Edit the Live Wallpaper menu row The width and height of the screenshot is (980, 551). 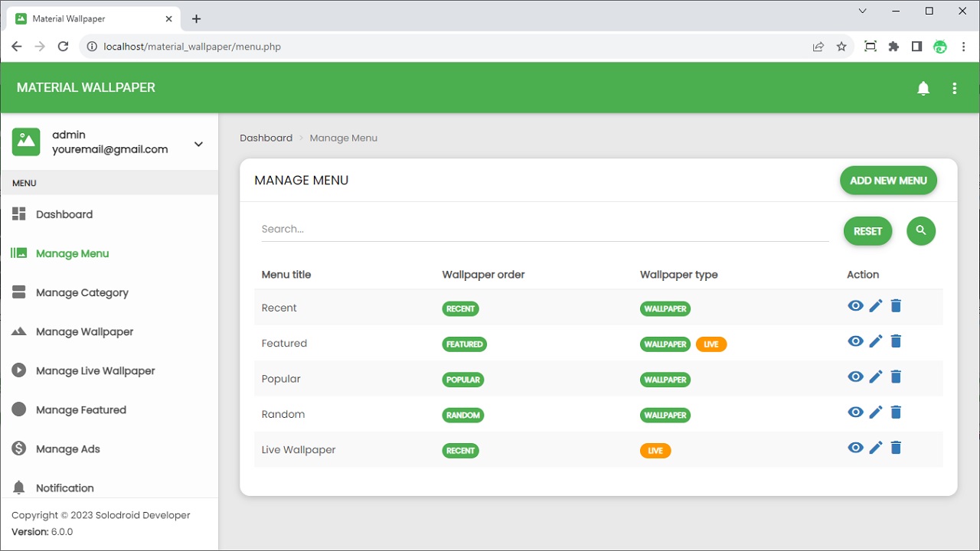pyautogui.click(x=876, y=448)
